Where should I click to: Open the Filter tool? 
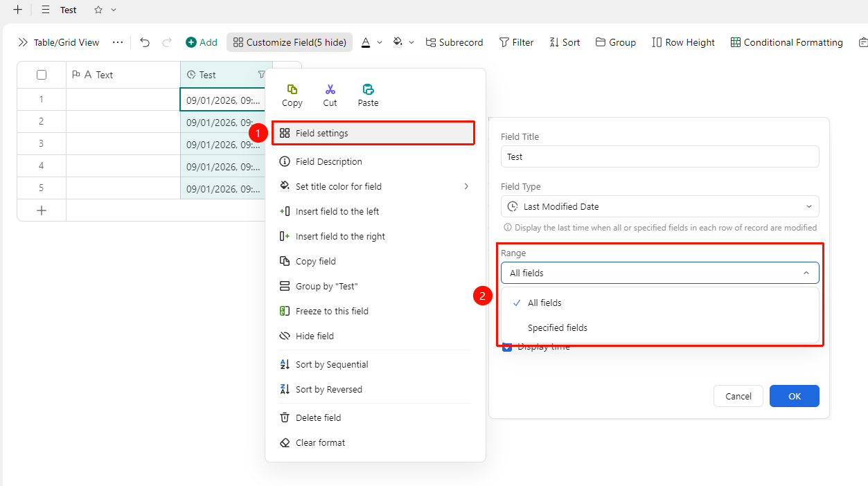tap(516, 42)
